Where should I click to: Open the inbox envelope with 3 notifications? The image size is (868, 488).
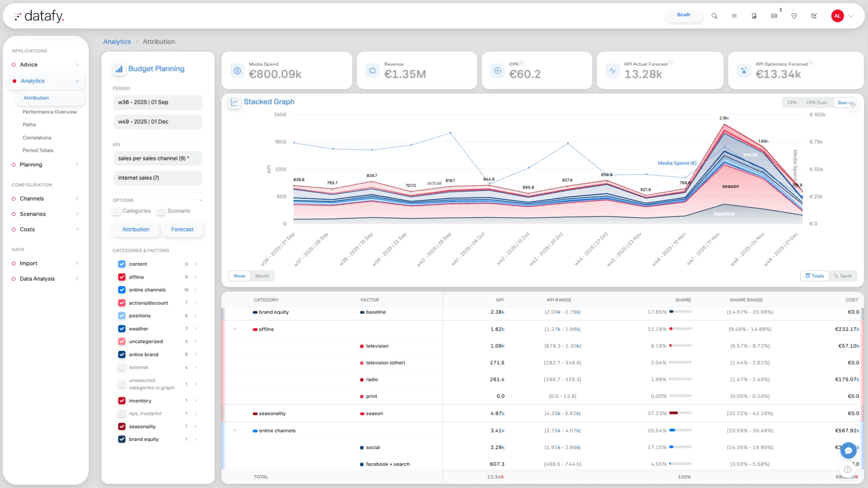tap(774, 16)
